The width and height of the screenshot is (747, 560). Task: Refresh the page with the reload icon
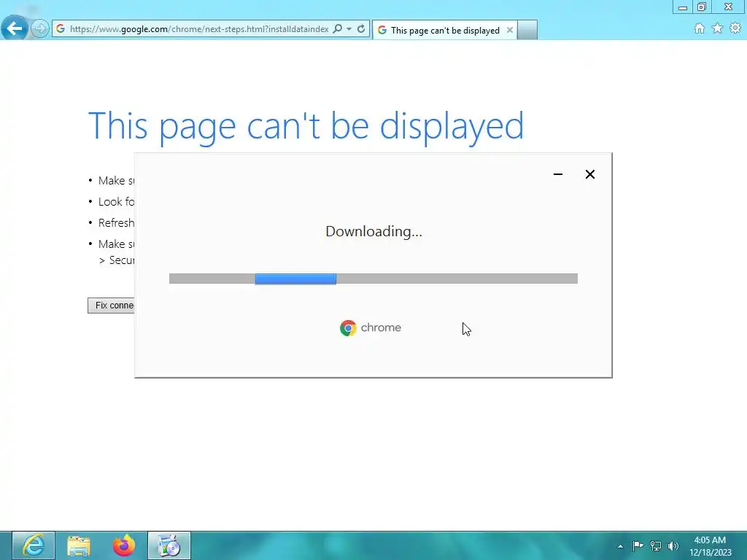[x=361, y=29]
